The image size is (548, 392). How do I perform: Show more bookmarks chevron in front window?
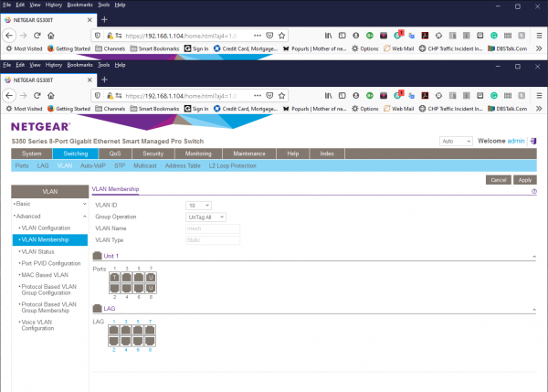[539, 109]
